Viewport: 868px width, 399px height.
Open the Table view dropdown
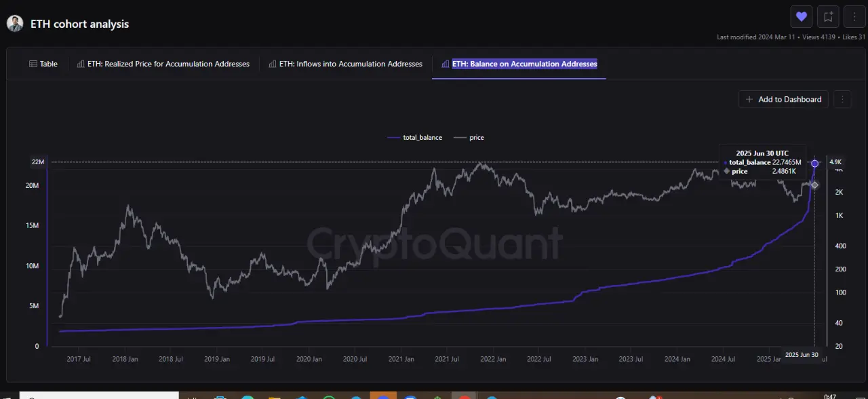(x=43, y=64)
